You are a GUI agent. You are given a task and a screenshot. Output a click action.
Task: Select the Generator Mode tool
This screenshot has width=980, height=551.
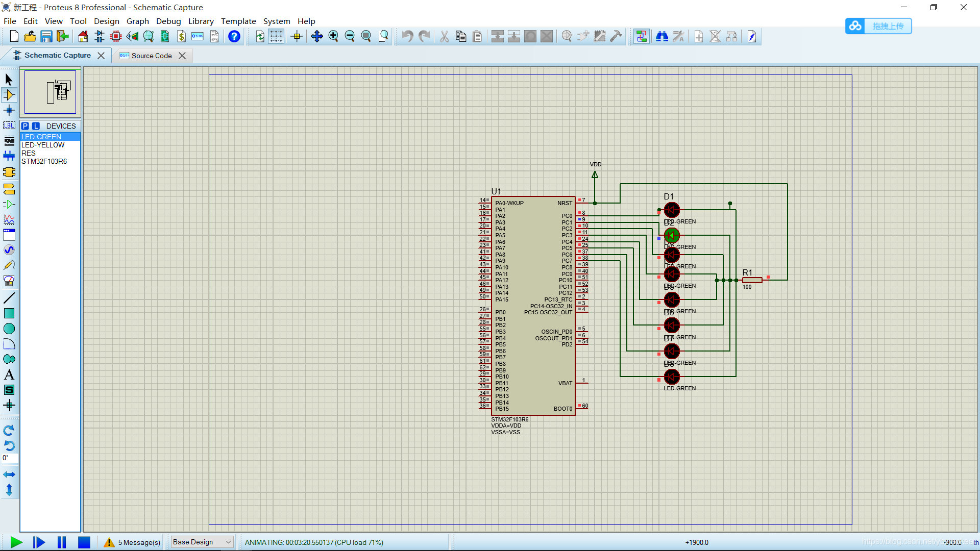pyautogui.click(x=9, y=250)
